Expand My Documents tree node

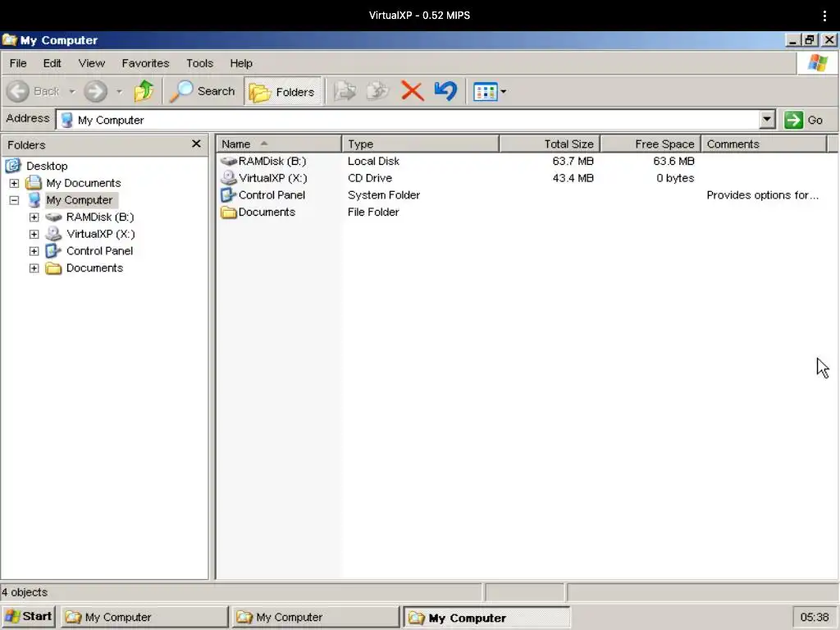point(14,183)
